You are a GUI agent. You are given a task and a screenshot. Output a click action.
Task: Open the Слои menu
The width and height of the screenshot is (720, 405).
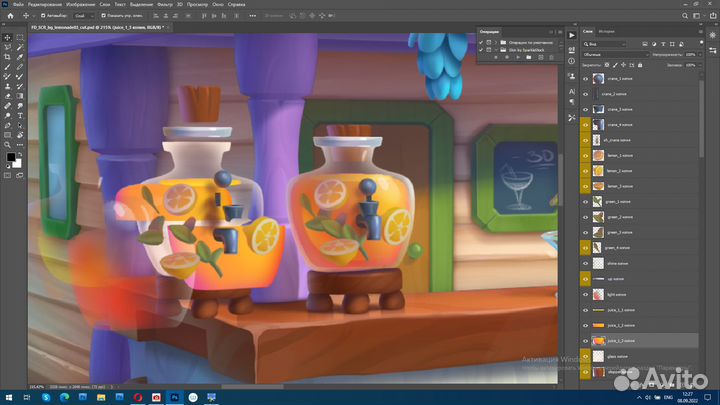tap(103, 4)
